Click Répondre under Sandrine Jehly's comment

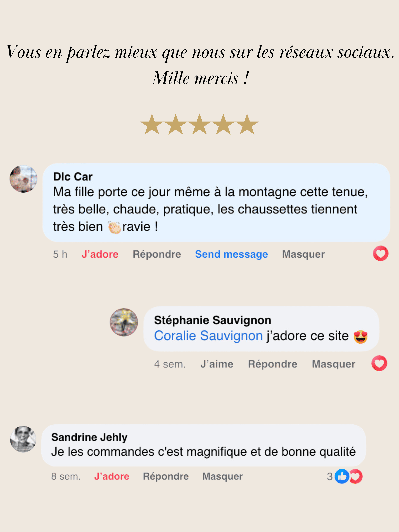(166, 476)
